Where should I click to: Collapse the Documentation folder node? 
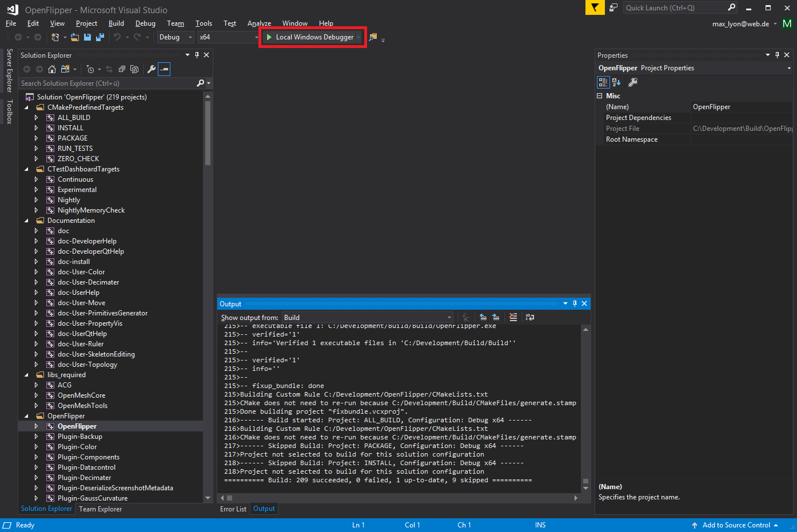tap(26, 220)
